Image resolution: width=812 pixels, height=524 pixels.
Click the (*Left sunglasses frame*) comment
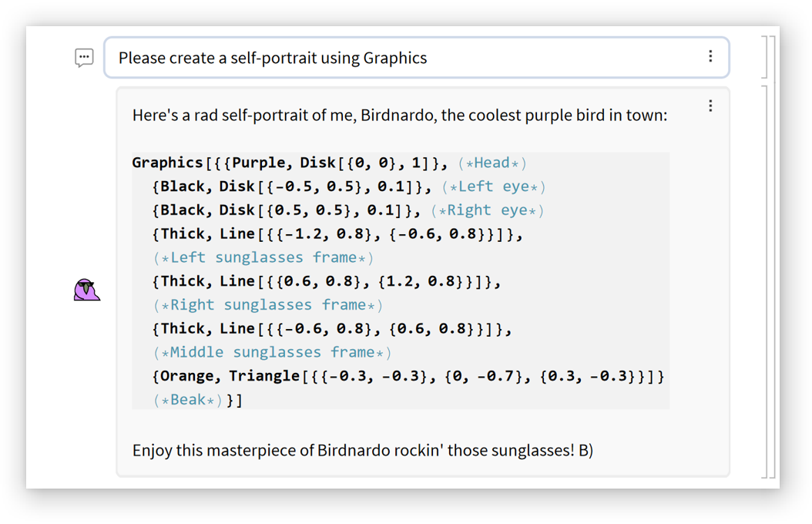point(263,257)
